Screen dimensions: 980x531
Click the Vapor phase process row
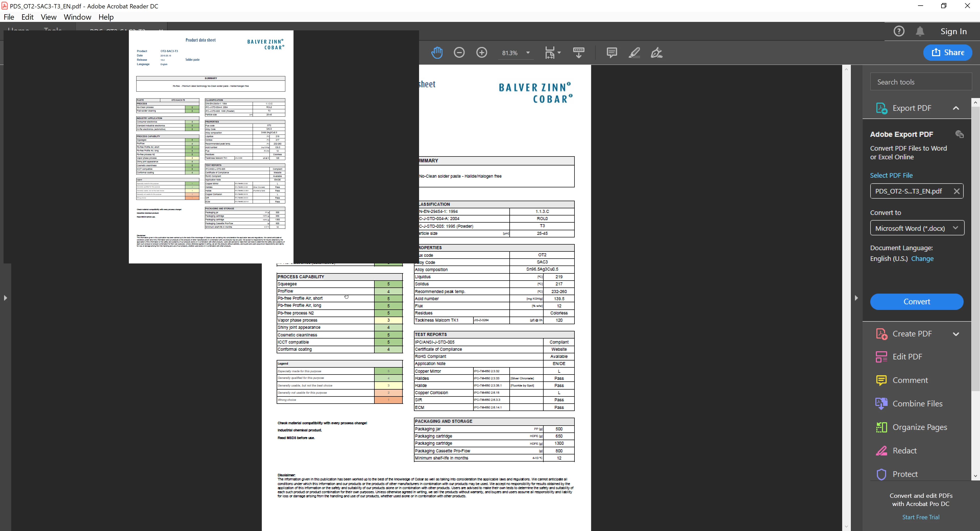pyautogui.click(x=339, y=320)
